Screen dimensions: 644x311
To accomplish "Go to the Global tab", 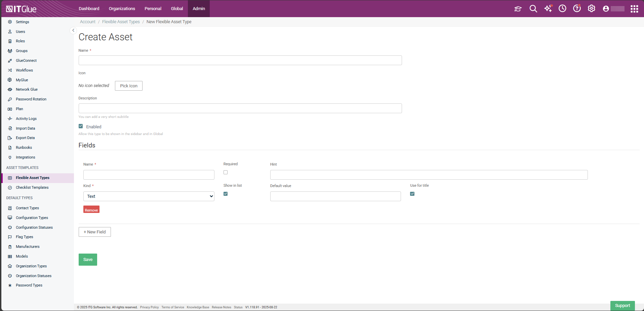I will tap(177, 9).
